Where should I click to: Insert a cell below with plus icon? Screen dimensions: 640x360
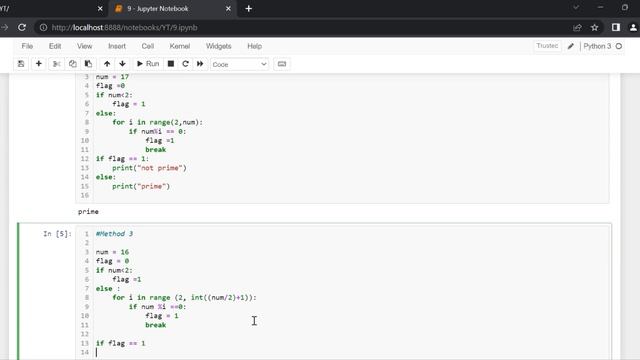(39, 64)
